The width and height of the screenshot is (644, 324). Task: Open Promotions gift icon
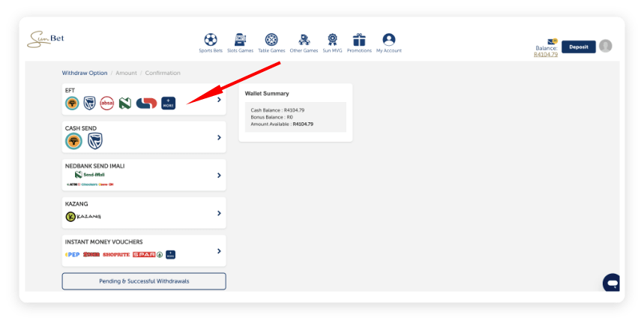[359, 40]
